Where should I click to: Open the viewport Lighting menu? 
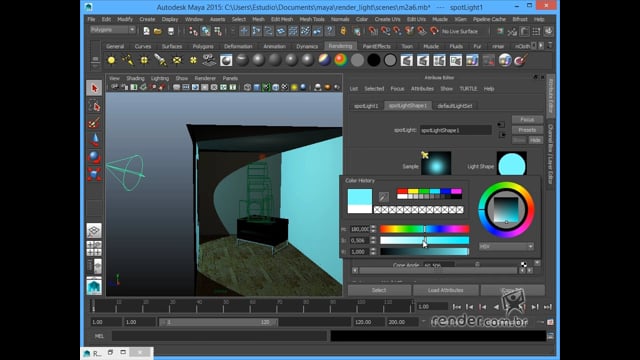pyautogui.click(x=160, y=78)
